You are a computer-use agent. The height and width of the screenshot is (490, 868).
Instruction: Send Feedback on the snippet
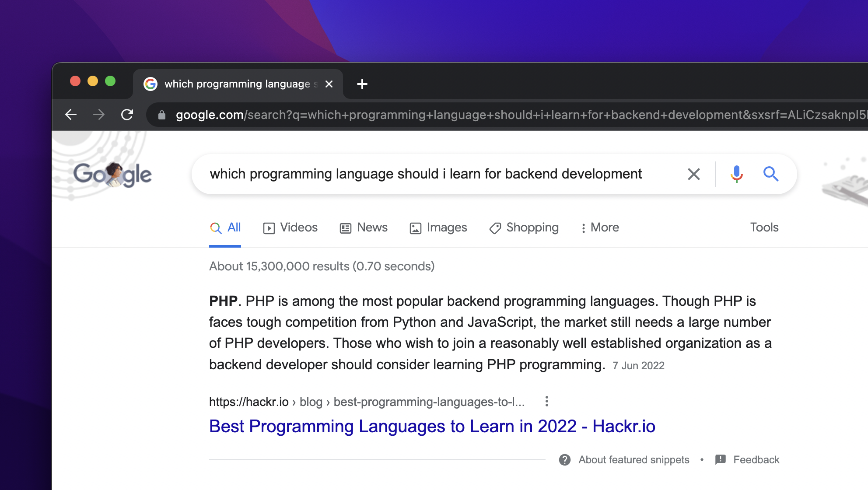(x=756, y=460)
